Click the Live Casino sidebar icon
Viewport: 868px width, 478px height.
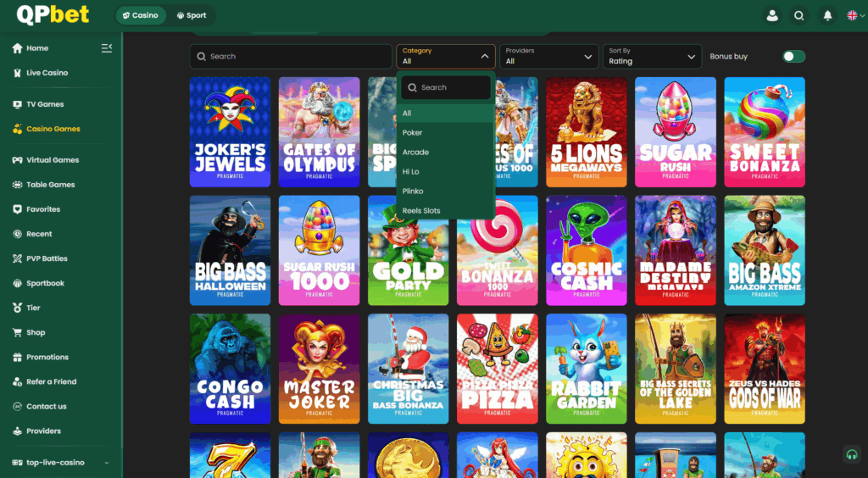pyautogui.click(x=17, y=73)
